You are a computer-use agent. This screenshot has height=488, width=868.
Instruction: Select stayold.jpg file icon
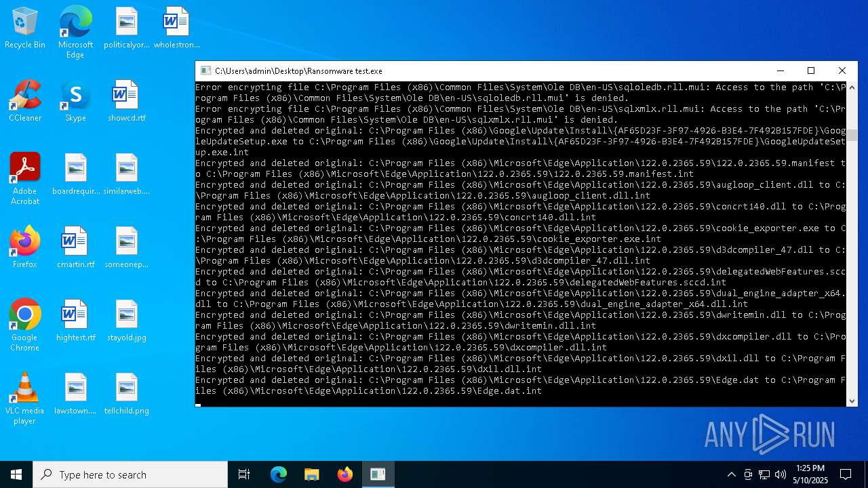pos(126,321)
